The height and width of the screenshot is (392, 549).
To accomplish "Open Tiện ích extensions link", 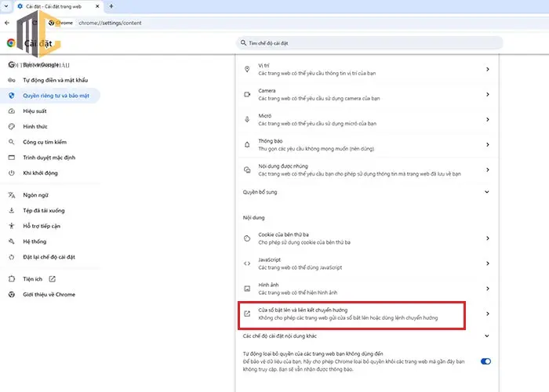I will point(50,279).
